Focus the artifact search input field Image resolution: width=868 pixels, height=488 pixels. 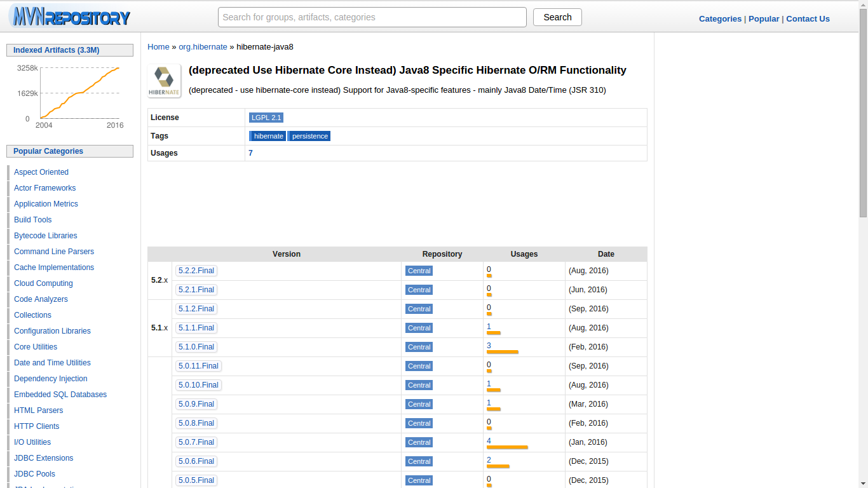[x=372, y=17]
